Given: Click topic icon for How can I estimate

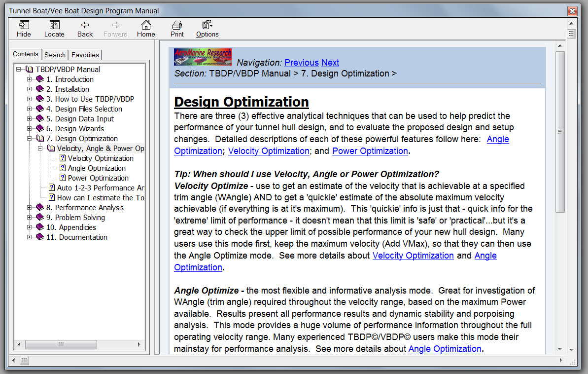Looking at the screenshot, I should tap(52, 197).
